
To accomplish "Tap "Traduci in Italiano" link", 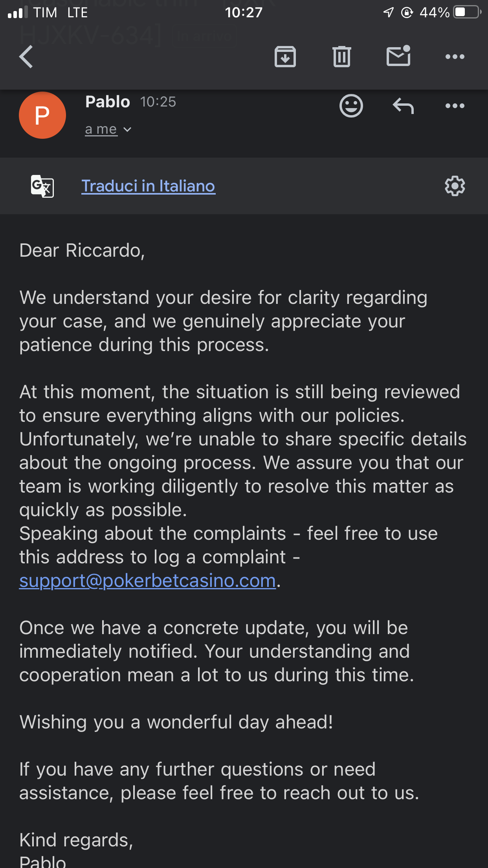I will [x=148, y=186].
